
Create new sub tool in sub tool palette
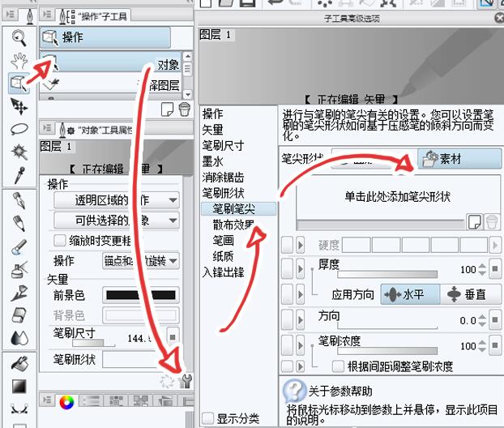click(167, 109)
